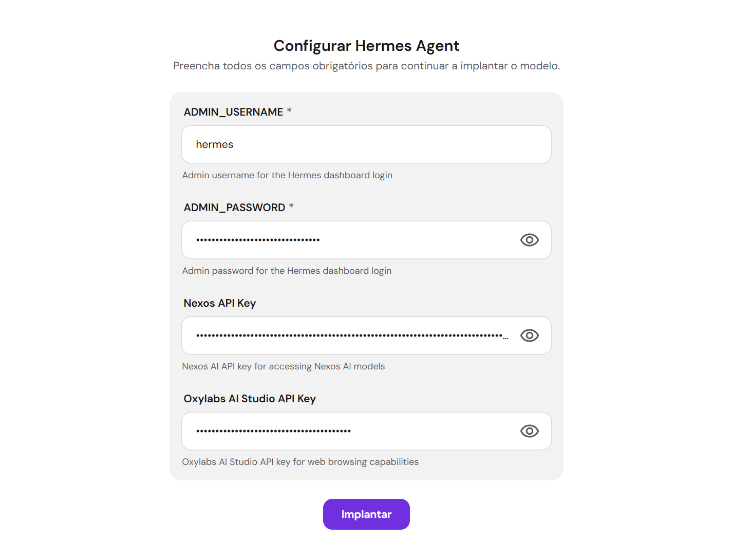The image size is (732, 560).
Task: Click the required asterisk beside ADMIN_PASSWORD
Action: point(291,206)
